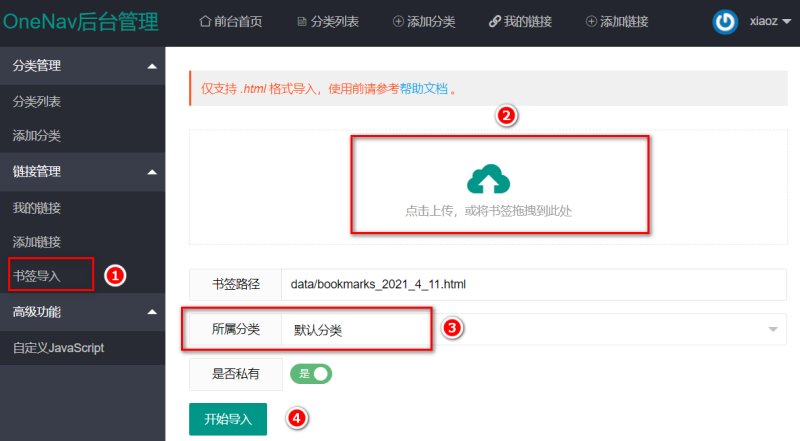Image resolution: width=800 pixels, height=441 pixels.
Task: Click the plus icon beside 添加链接 in top bar
Action: (591, 21)
